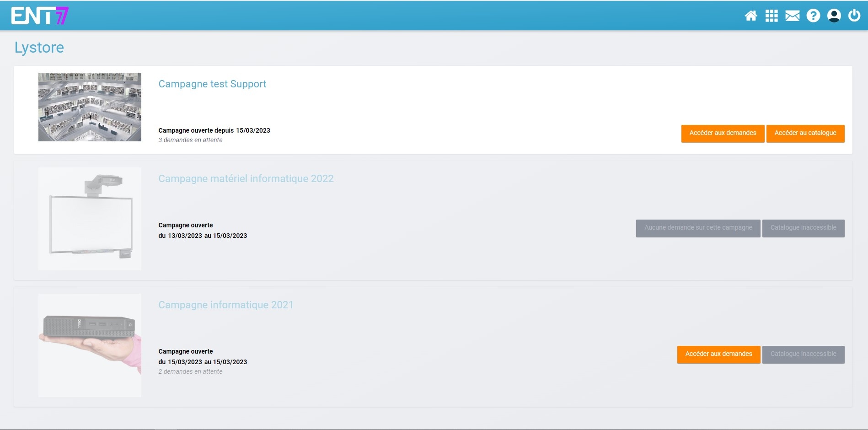This screenshot has width=868, height=430.
Task: Click the Accéder au catalogue button
Action: [x=805, y=133]
